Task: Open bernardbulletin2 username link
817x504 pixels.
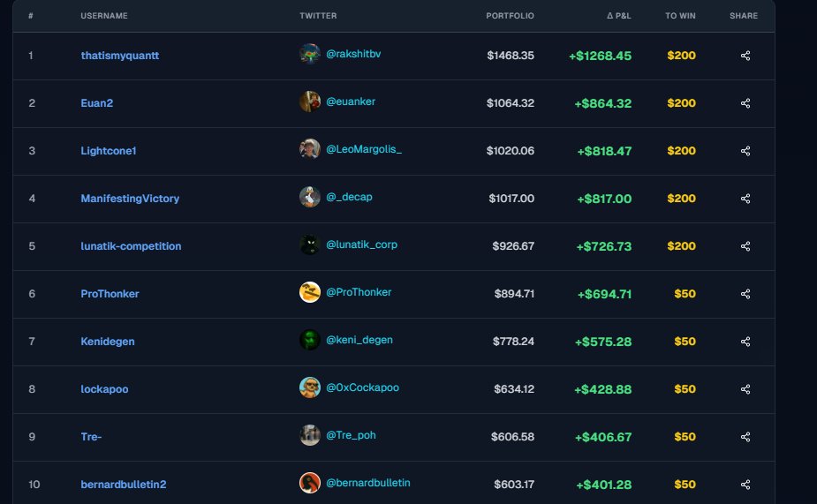Action: (124, 485)
